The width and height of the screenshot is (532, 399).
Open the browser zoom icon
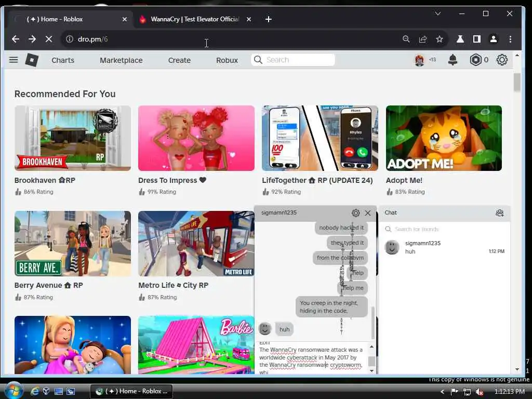coord(406,39)
